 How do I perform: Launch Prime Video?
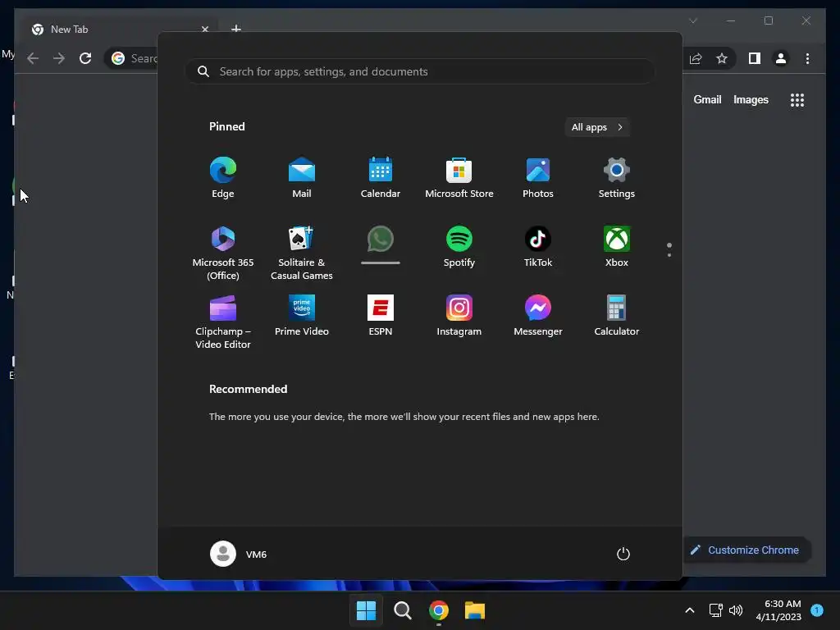click(302, 316)
